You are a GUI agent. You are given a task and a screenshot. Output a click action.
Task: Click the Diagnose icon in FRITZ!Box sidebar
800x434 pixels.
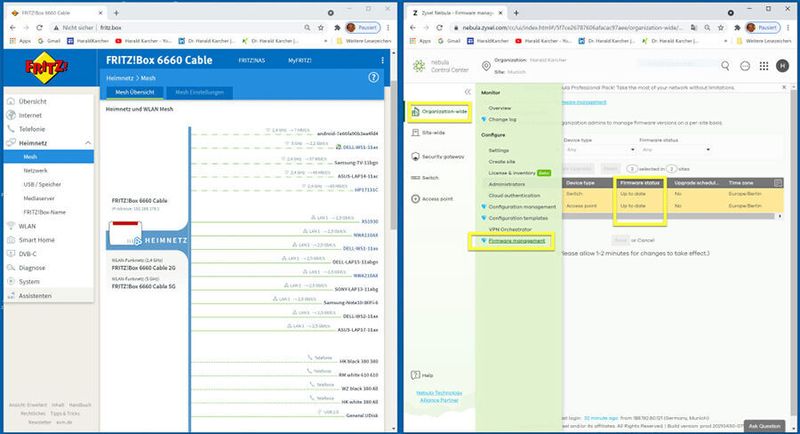pyautogui.click(x=11, y=267)
